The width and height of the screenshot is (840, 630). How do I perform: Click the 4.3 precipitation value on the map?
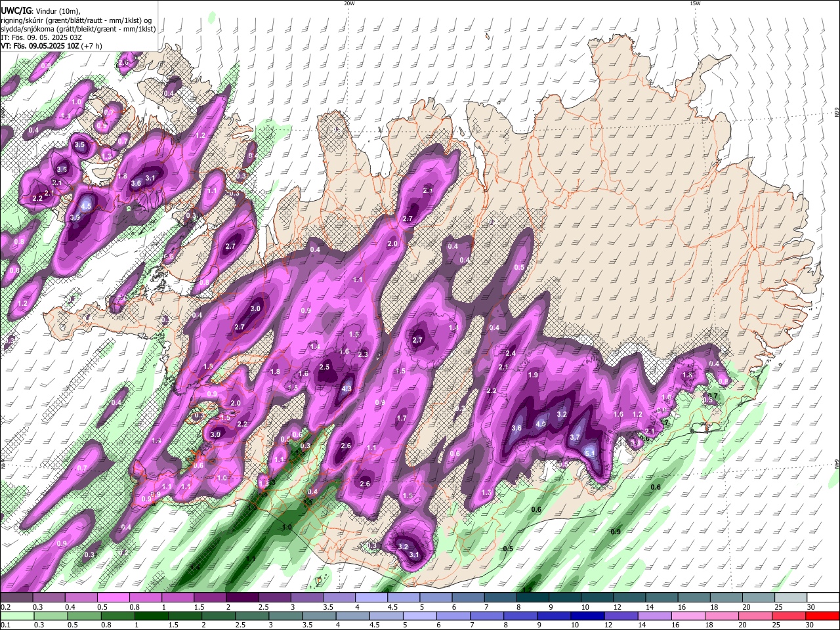coord(347,388)
